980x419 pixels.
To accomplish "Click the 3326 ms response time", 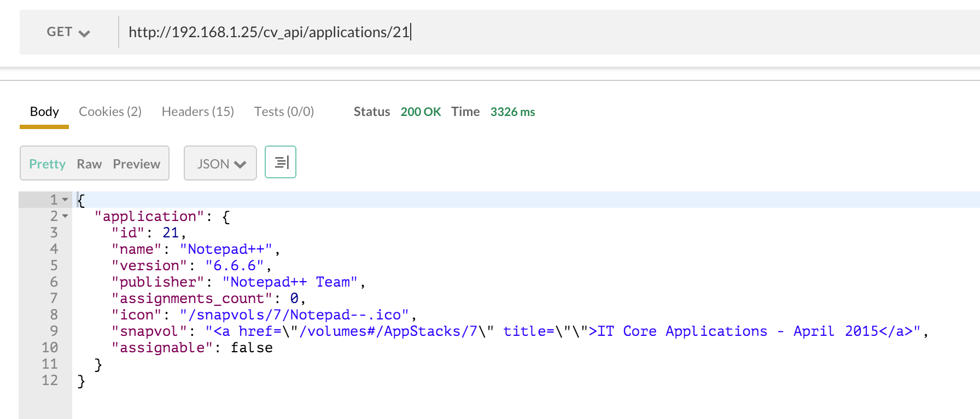I will 512,112.
